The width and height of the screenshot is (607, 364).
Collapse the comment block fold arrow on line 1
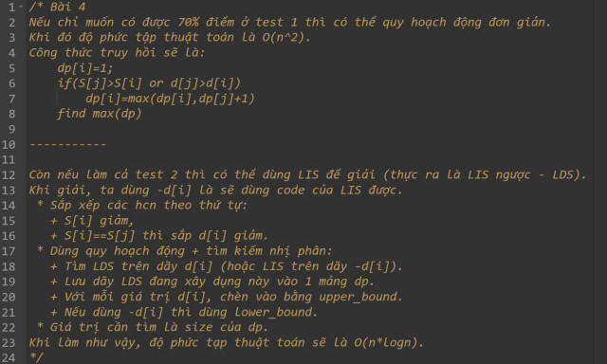coord(21,7)
